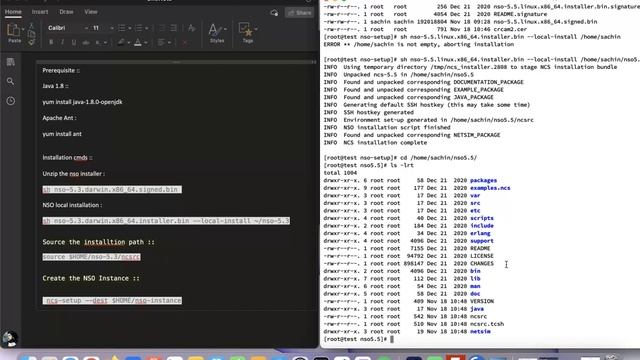Open the Tags gallery
The image size is (640, 360).
[x=247, y=33]
